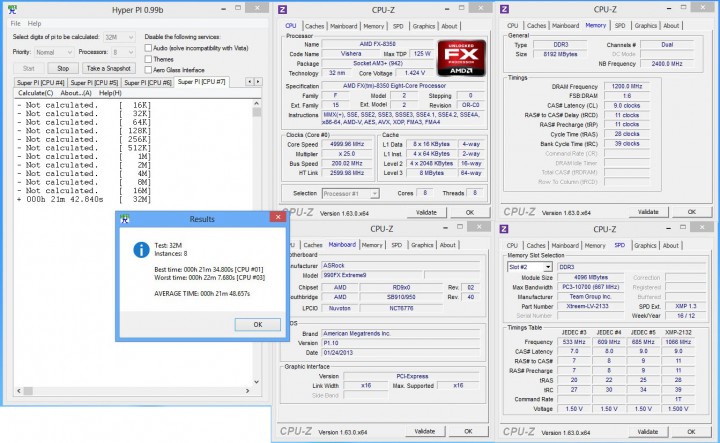Switch to the Super PI [CPU #5] tab
Viewport: 720px width, 443px height.
(94, 83)
